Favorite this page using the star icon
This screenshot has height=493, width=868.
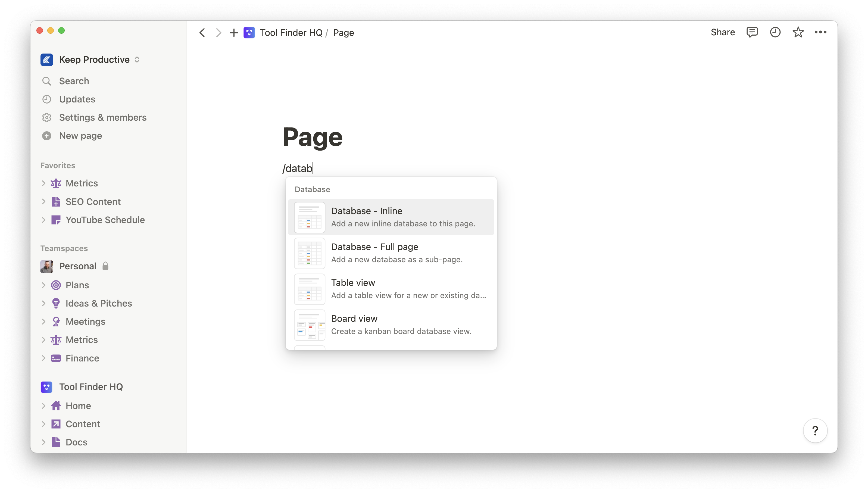coord(798,32)
